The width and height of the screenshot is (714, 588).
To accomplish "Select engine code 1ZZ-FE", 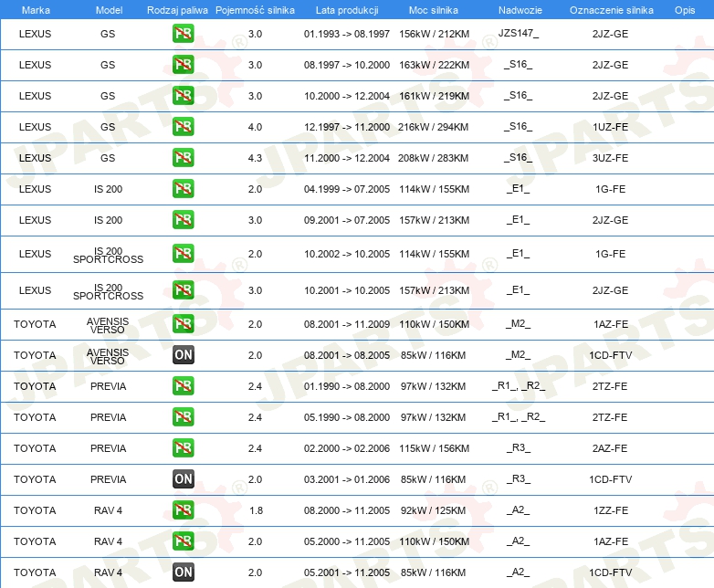I will [610, 510].
